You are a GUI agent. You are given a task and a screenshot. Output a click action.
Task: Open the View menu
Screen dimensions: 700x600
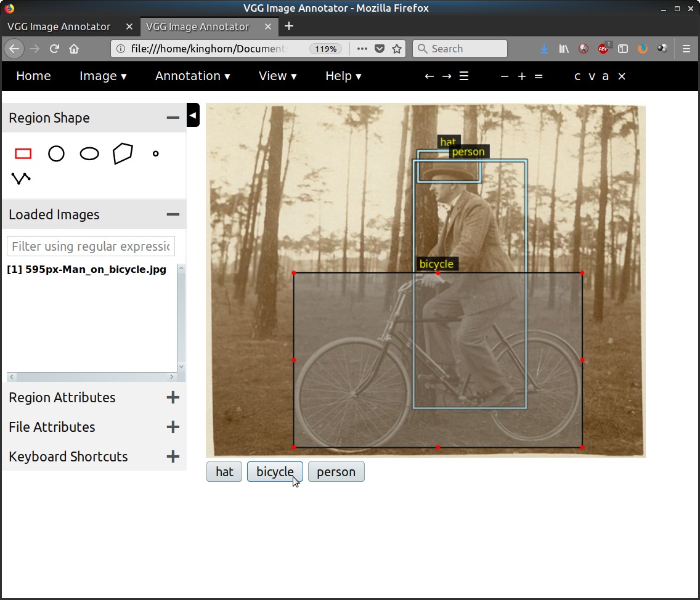point(277,76)
